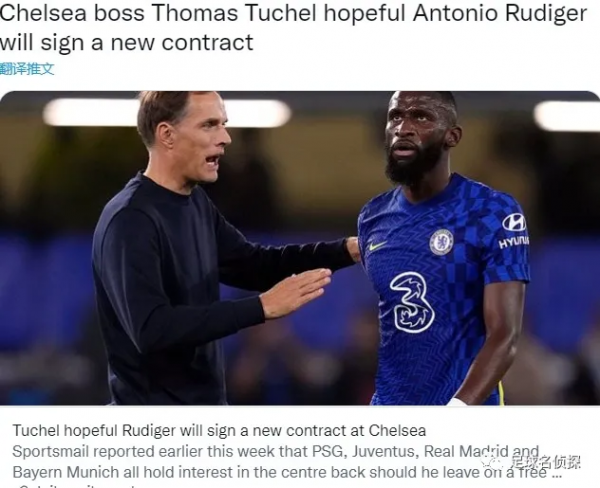Click the WeChat logo in the watermark
The width and height of the screenshot is (600, 488).
click(494, 462)
